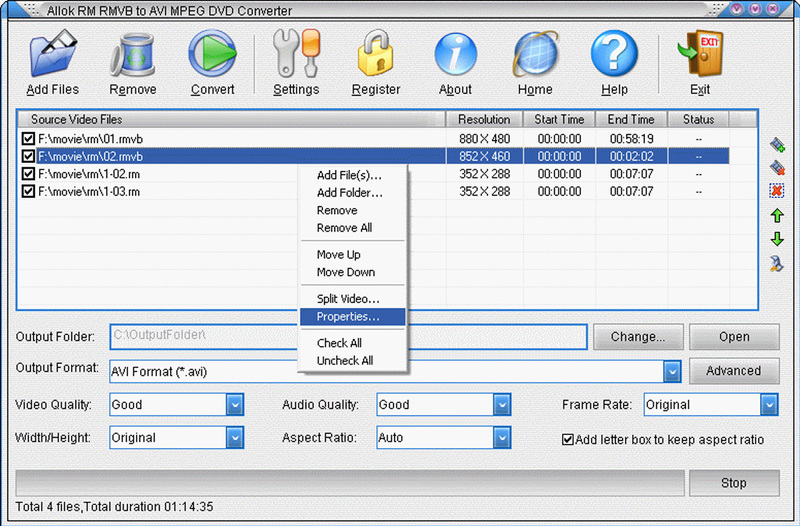The height and width of the screenshot is (526, 800).
Task: Choose Add Folder... from context menu
Action: pos(353,193)
